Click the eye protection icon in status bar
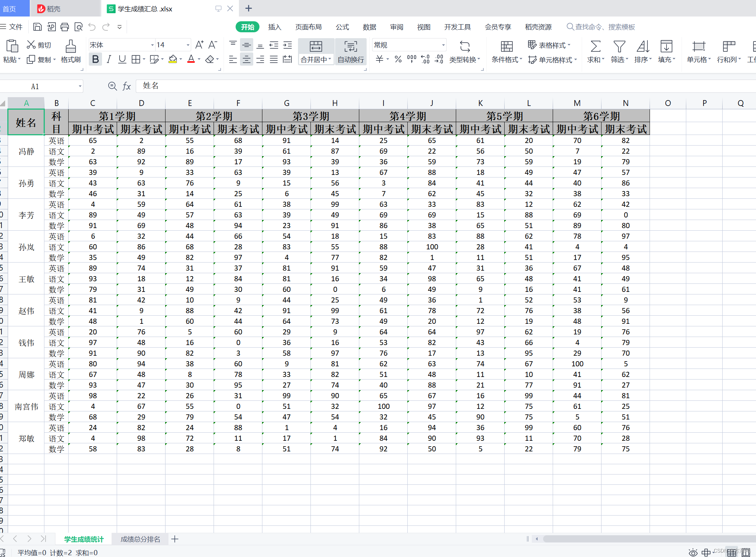This screenshot has width=756, height=557. pos(693,552)
